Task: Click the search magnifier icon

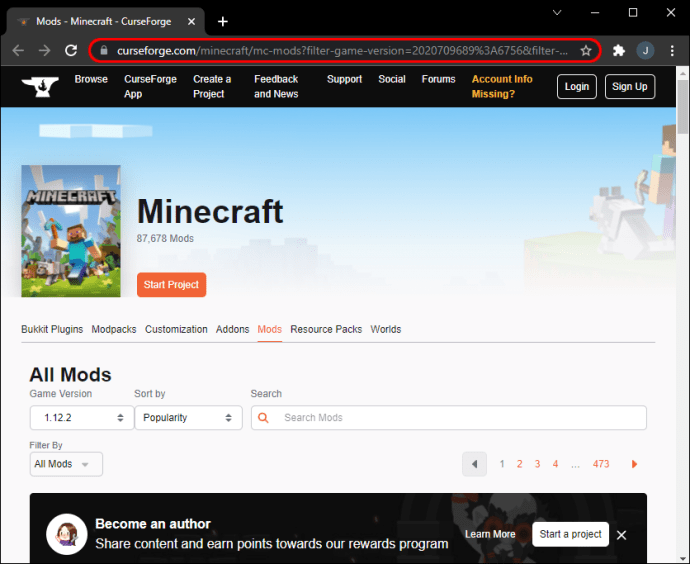Action: pos(263,418)
